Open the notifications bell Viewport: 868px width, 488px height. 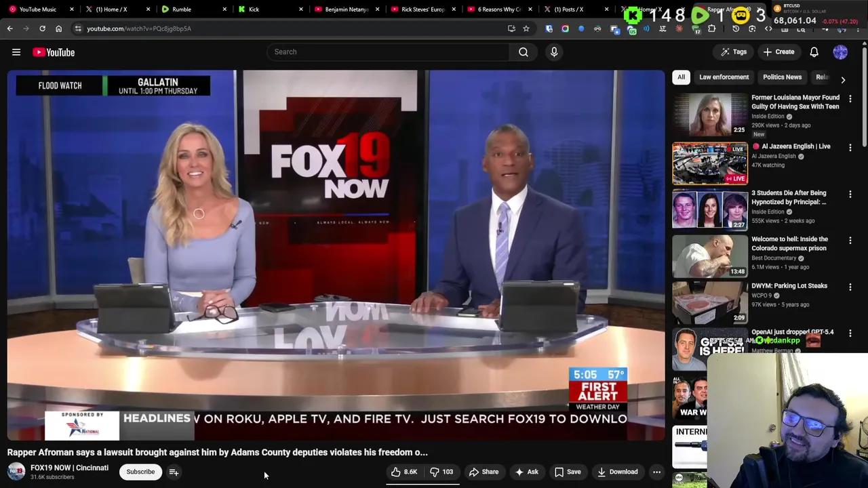point(814,52)
